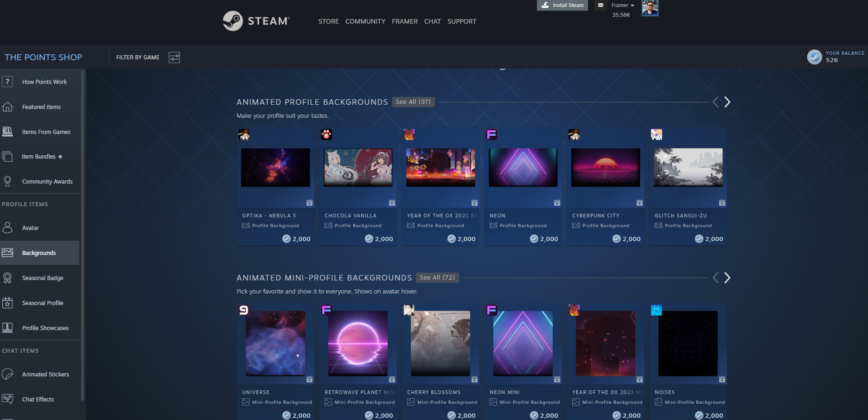The width and height of the screenshot is (868, 420).
Task: Go to the CHAT menu item
Action: point(433,21)
